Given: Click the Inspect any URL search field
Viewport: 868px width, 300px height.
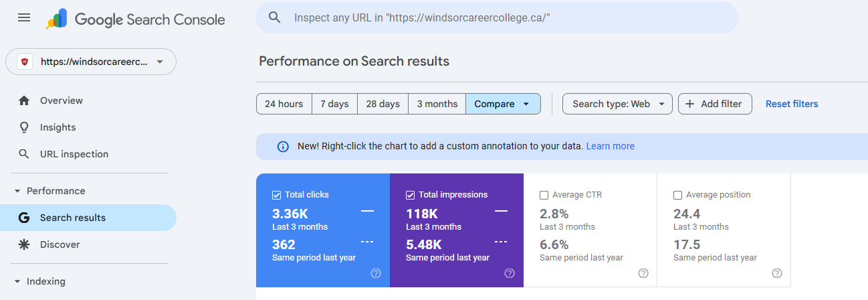Looking at the screenshot, I should pos(495,17).
